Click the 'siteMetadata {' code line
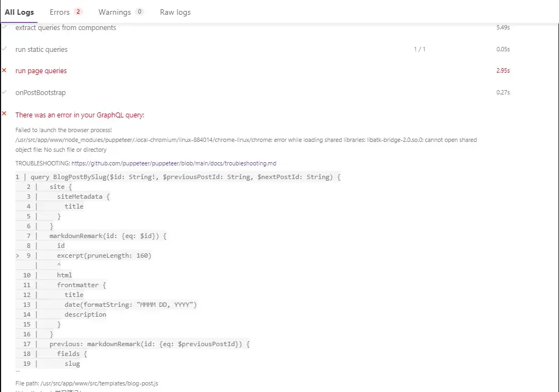 (x=83, y=197)
